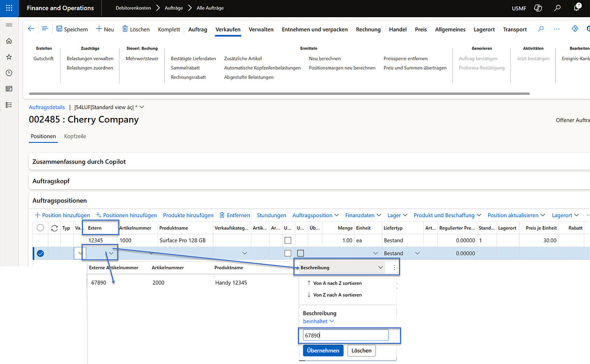Click the search magnifier in top bar
590x364 pixels.
point(557,8)
